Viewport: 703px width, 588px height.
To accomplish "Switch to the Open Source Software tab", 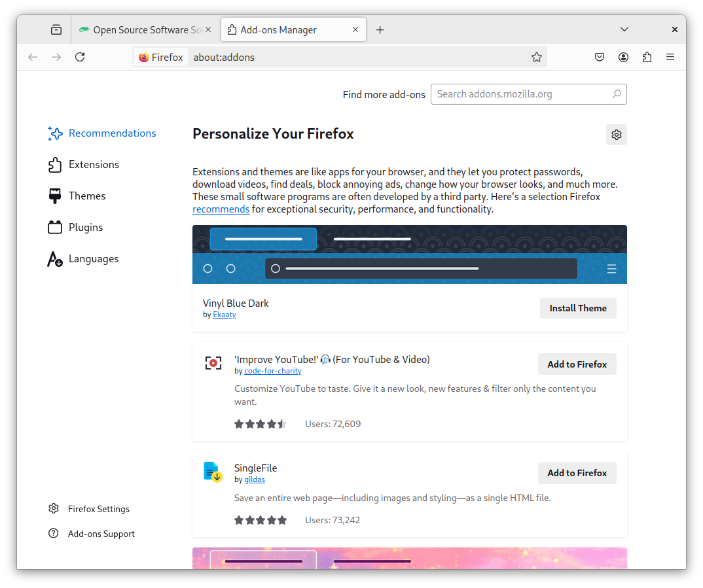I will (x=145, y=30).
